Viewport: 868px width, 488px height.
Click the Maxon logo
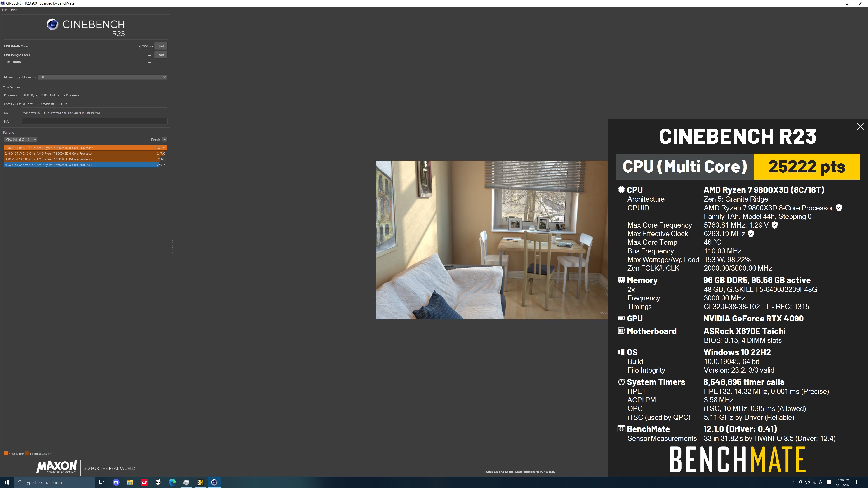[x=56, y=467]
